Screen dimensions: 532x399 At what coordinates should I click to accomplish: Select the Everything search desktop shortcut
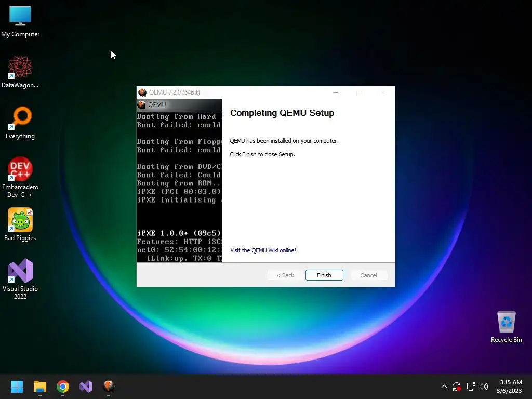[20, 123]
